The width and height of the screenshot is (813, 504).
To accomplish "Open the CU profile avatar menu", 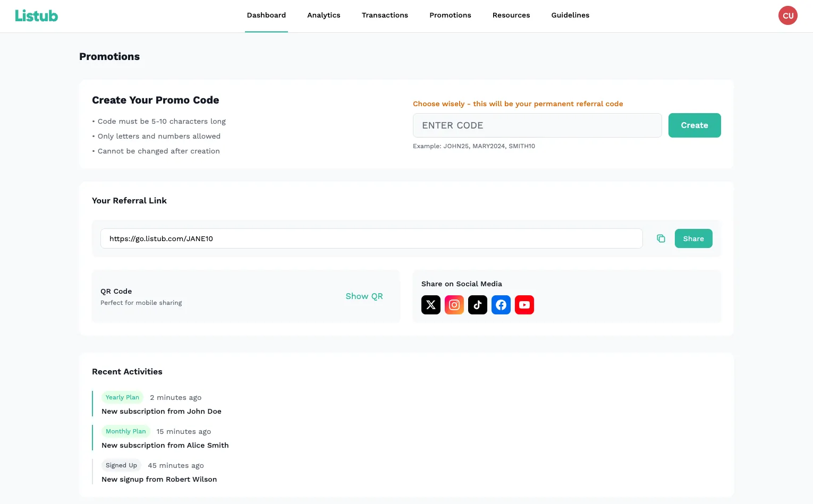I will [x=787, y=15].
